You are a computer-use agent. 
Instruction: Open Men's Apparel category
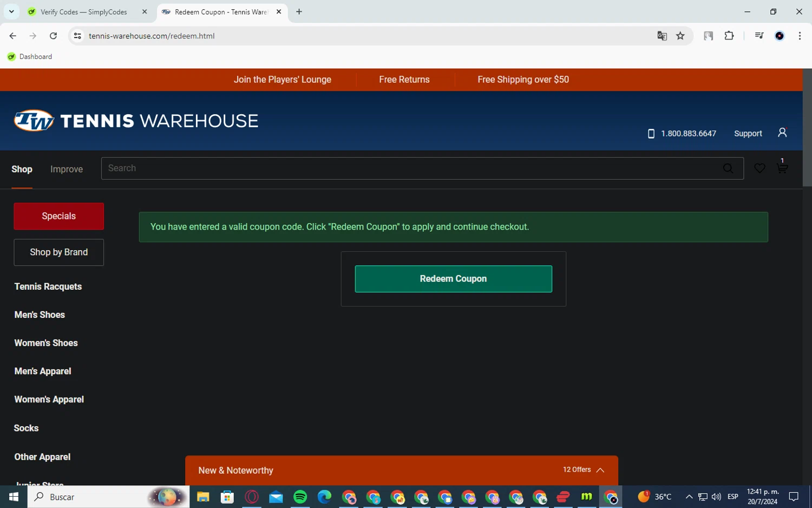click(x=43, y=371)
